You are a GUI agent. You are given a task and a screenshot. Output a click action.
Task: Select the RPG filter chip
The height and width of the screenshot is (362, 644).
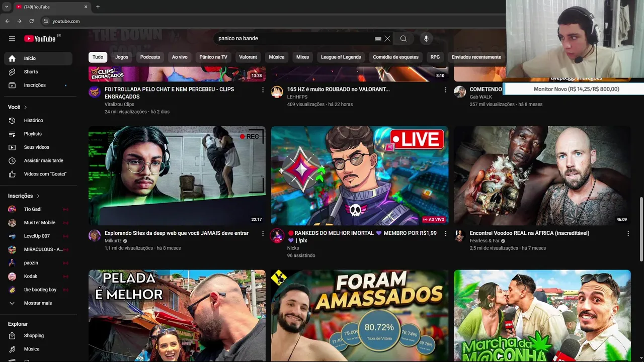point(435,57)
